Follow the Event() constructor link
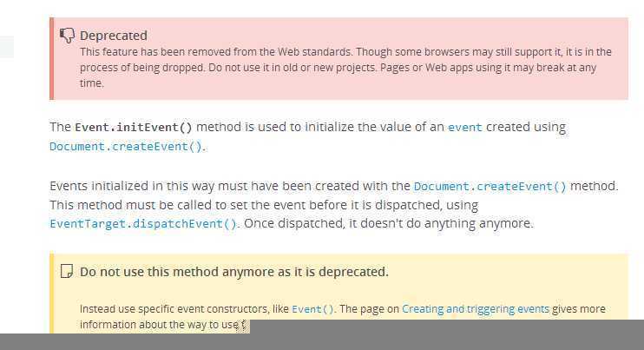Image resolution: width=644 pixels, height=350 pixels. [312, 309]
